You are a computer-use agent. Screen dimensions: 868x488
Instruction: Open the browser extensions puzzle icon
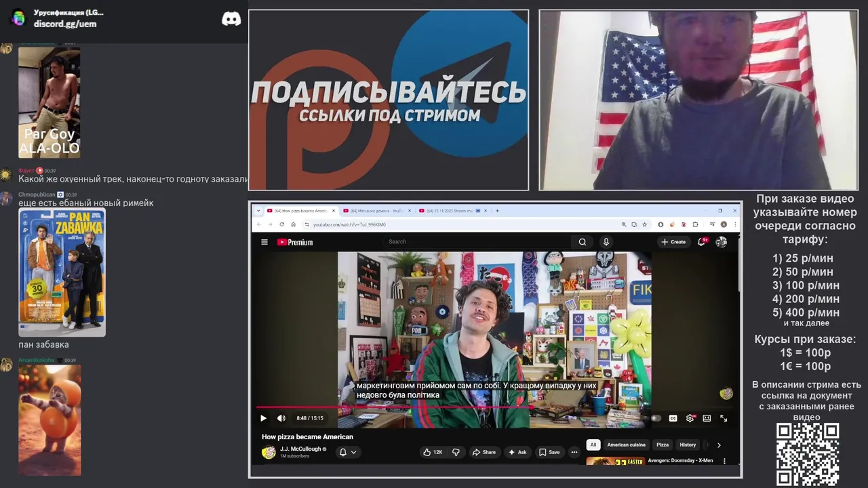point(695,224)
